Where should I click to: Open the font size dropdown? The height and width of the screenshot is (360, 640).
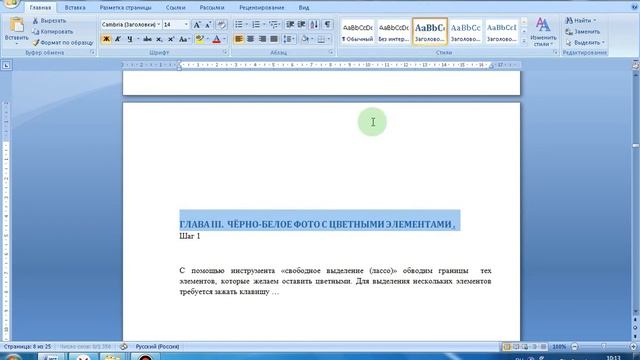(186, 25)
